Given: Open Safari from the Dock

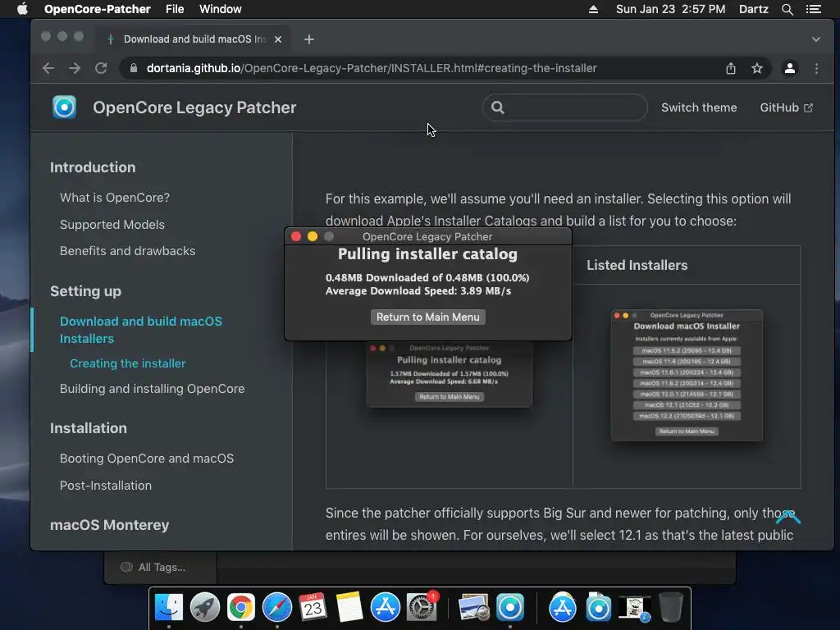Looking at the screenshot, I should tap(277, 608).
